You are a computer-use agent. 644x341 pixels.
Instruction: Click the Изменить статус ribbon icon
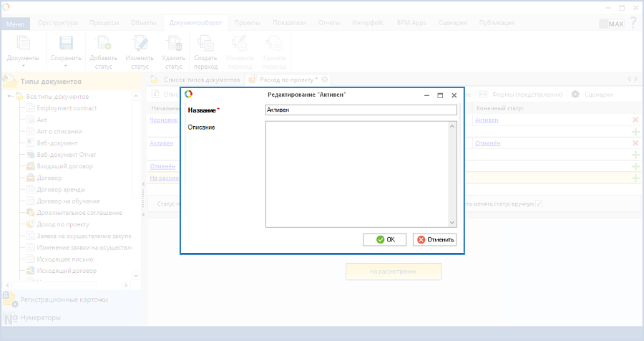tap(140, 44)
